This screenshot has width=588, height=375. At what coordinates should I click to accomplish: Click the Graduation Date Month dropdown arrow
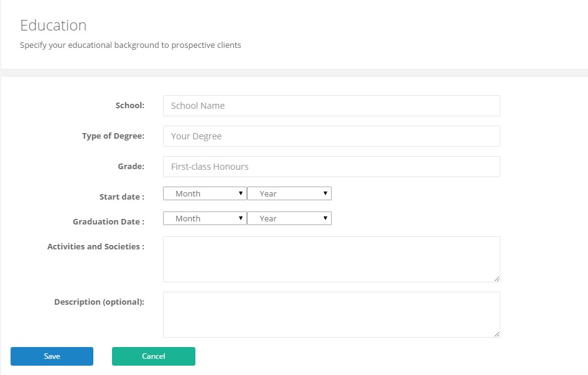click(x=241, y=218)
